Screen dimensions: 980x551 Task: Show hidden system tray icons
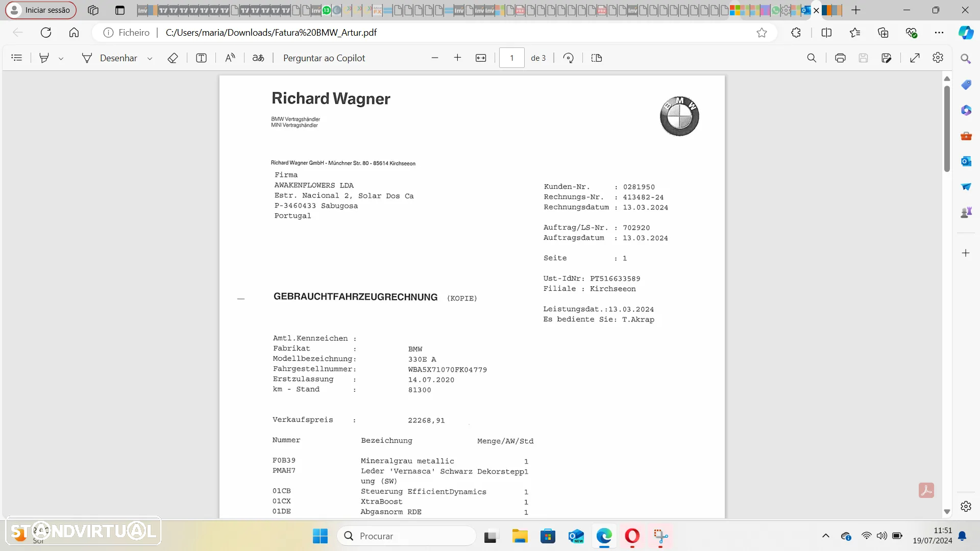pyautogui.click(x=825, y=536)
